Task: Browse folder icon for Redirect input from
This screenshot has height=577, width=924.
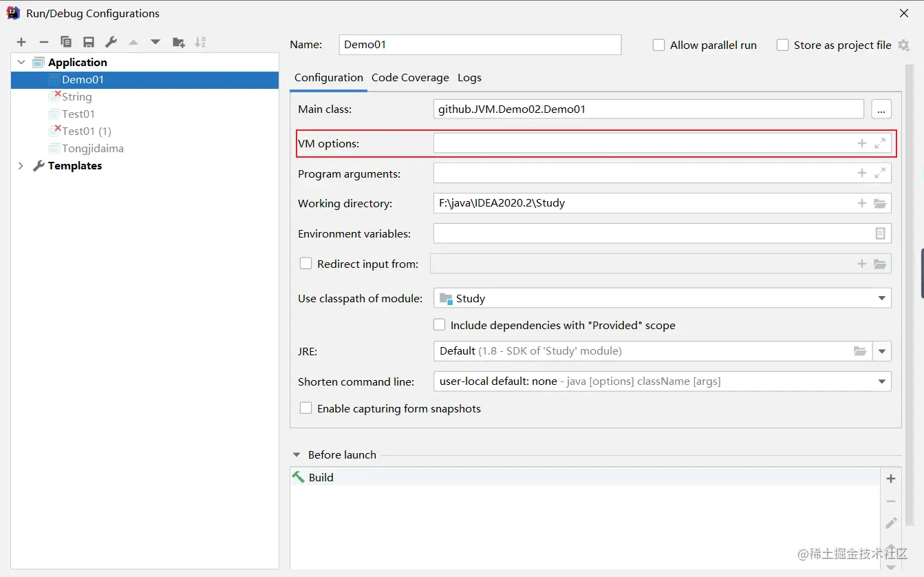Action: pyautogui.click(x=880, y=264)
